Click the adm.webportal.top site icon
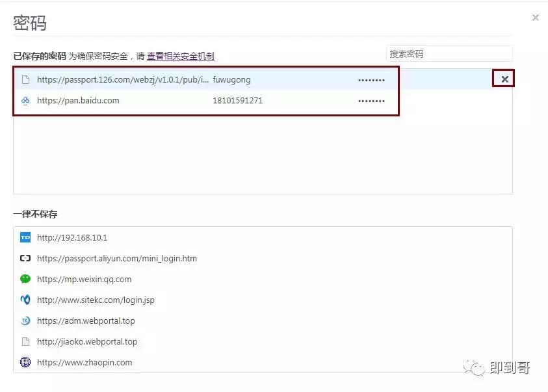 (x=25, y=320)
